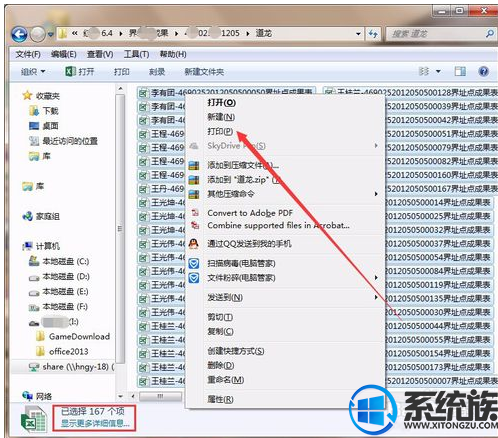Click the Forward navigation arrow

pos(37,34)
